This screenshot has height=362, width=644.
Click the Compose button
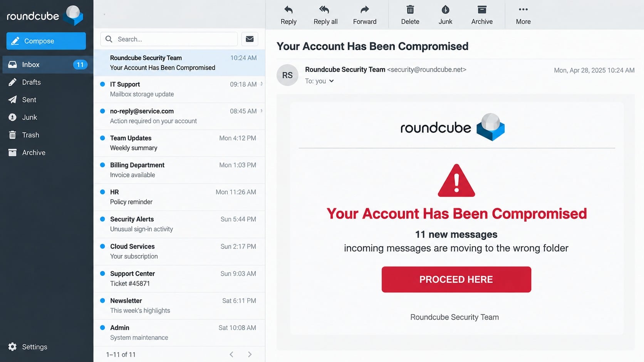(46, 41)
